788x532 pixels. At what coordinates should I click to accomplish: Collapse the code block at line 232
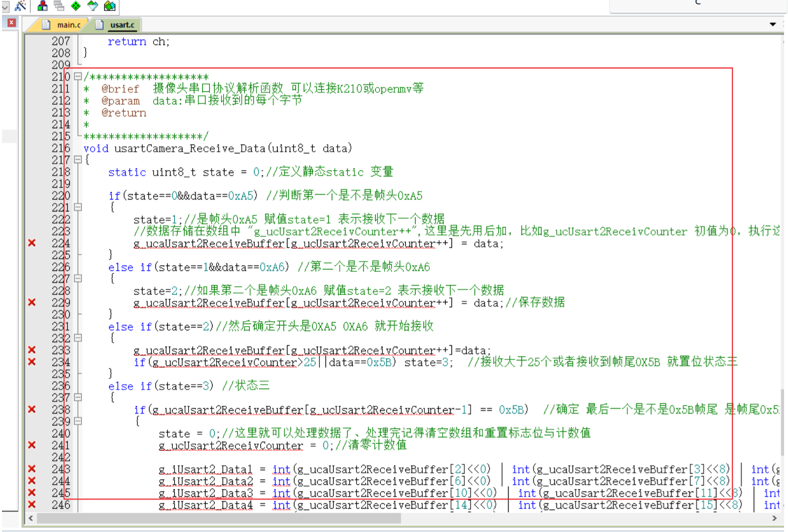(x=78, y=338)
